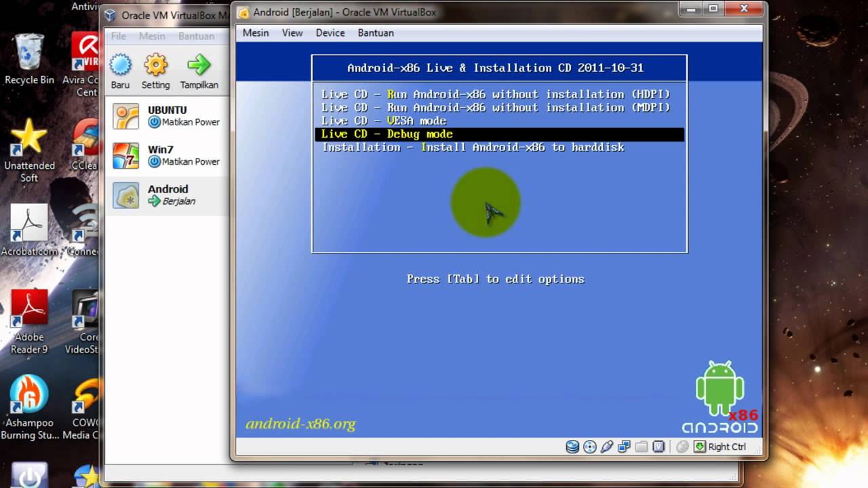The image size is (868, 488).
Task: Click VirtualBox Manager title bar cube icon
Action: pyautogui.click(x=111, y=15)
